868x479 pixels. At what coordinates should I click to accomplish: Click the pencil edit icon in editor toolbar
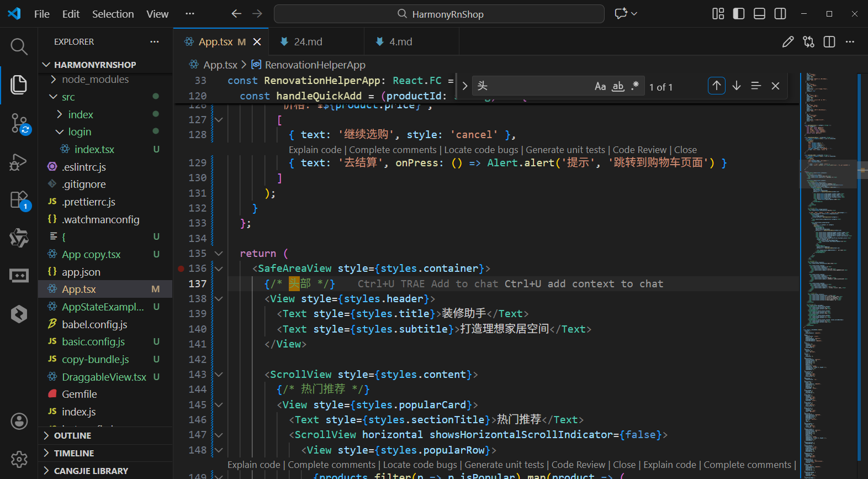coord(788,42)
